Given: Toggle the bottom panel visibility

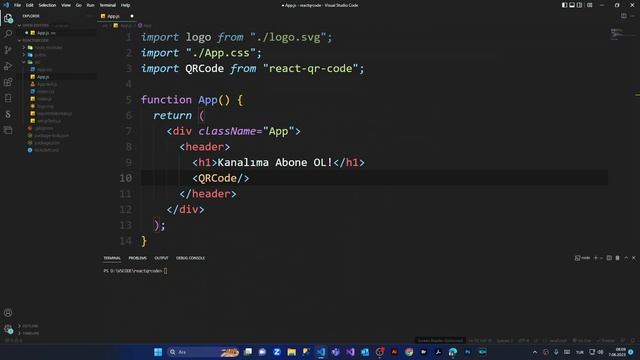Looking at the screenshot, I should pos(572,5).
